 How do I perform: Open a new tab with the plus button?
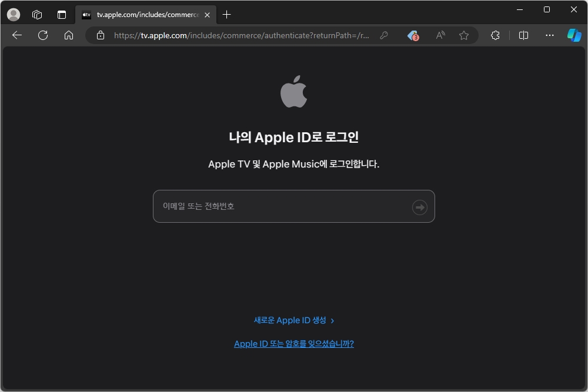pyautogui.click(x=226, y=15)
